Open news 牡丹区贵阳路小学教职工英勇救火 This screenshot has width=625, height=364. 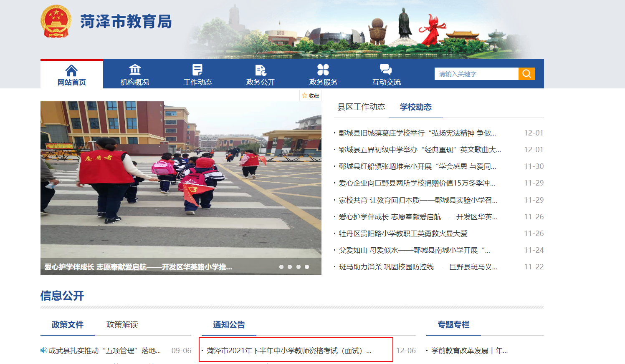tap(403, 233)
